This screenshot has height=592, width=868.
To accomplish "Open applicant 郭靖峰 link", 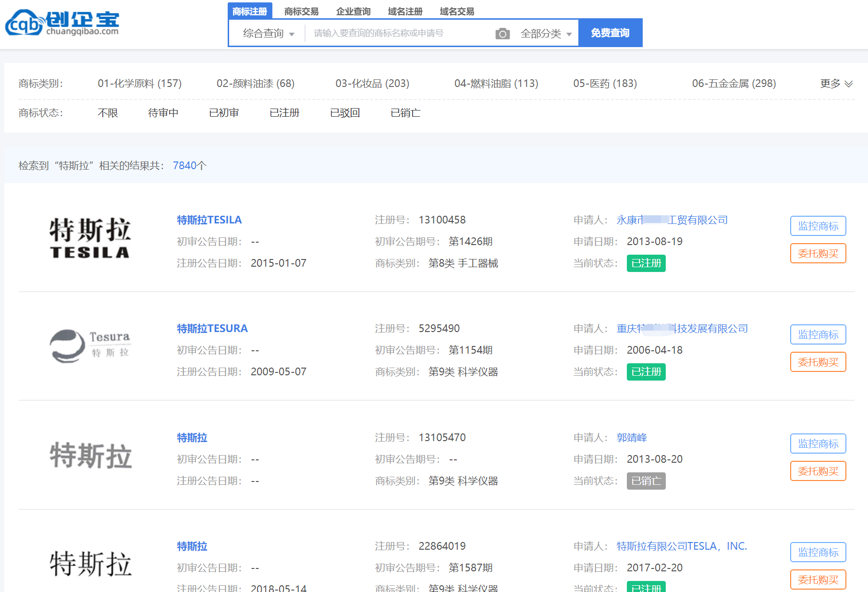I will pos(632,438).
